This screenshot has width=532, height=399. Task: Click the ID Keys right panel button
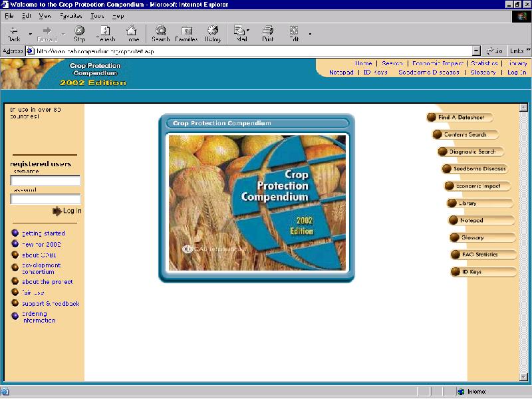click(484, 272)
